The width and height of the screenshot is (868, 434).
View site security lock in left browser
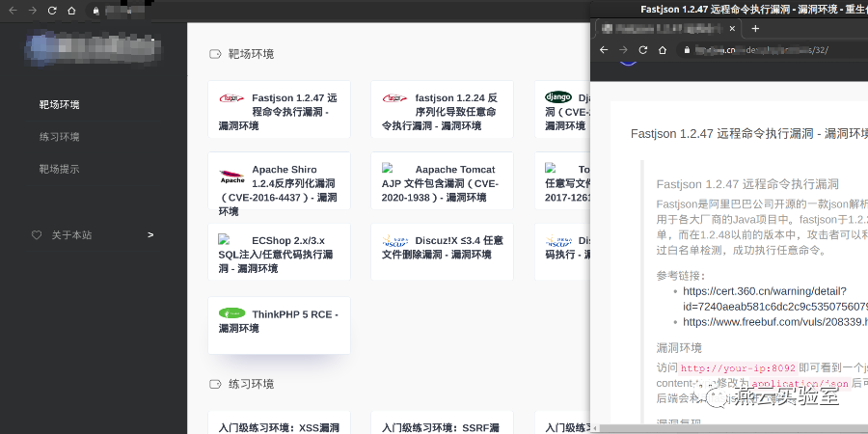[96, 11]
